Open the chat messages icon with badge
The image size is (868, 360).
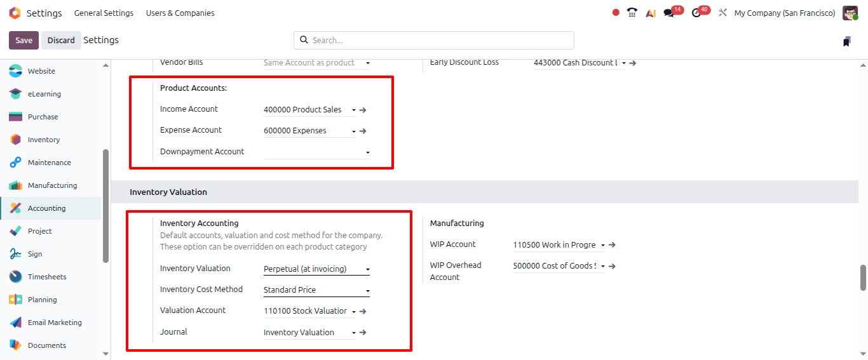point(670,13)
